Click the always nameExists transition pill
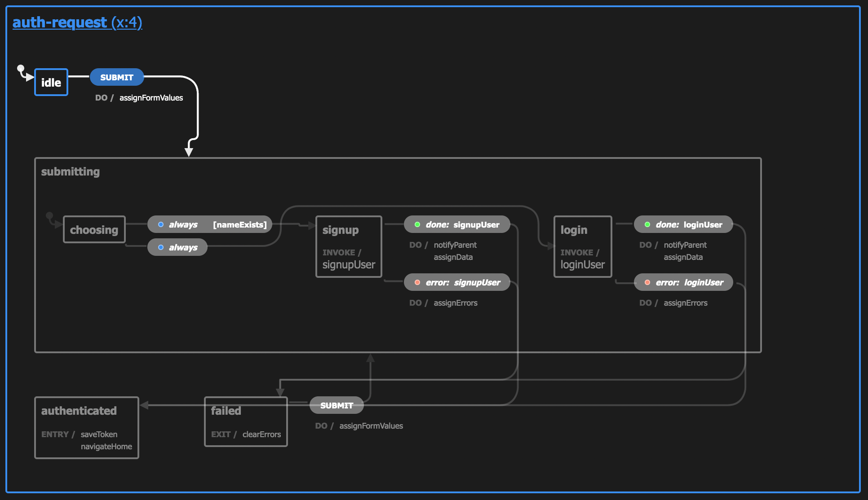The height and width of the screenshot is (500, 868). tap(210, 224)
